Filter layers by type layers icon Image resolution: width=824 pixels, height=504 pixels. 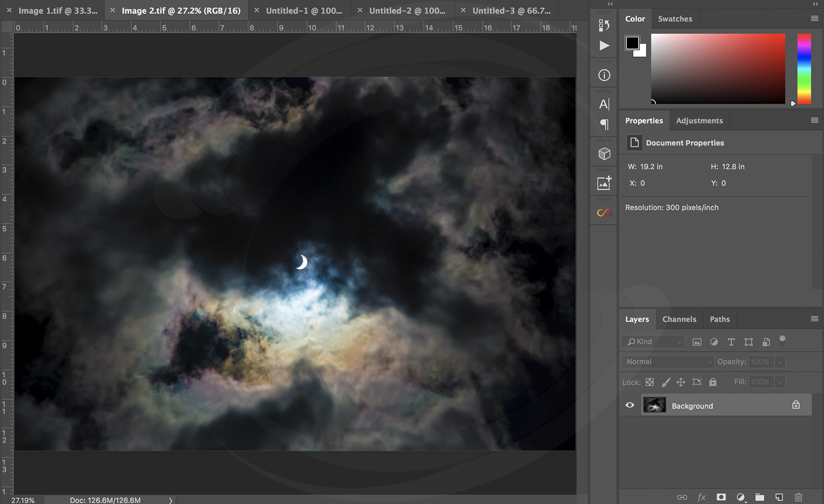pos(731,342)
